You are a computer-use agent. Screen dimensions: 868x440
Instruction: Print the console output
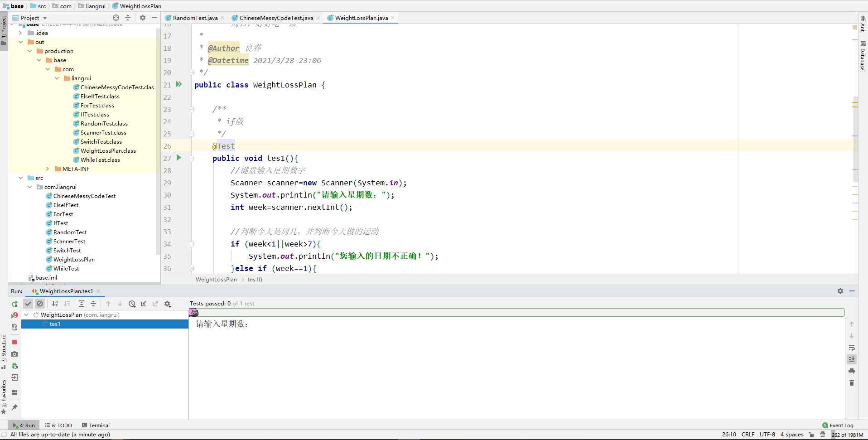[x=852, y=371]
